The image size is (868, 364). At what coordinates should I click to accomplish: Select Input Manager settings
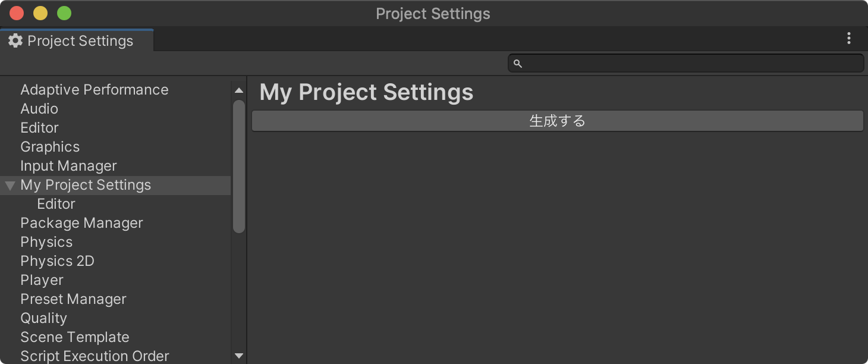68,166
